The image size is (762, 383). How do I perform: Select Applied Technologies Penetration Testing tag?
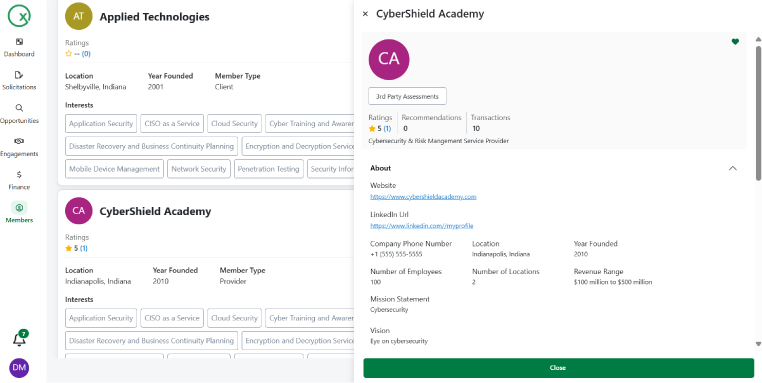coord(269,169)
